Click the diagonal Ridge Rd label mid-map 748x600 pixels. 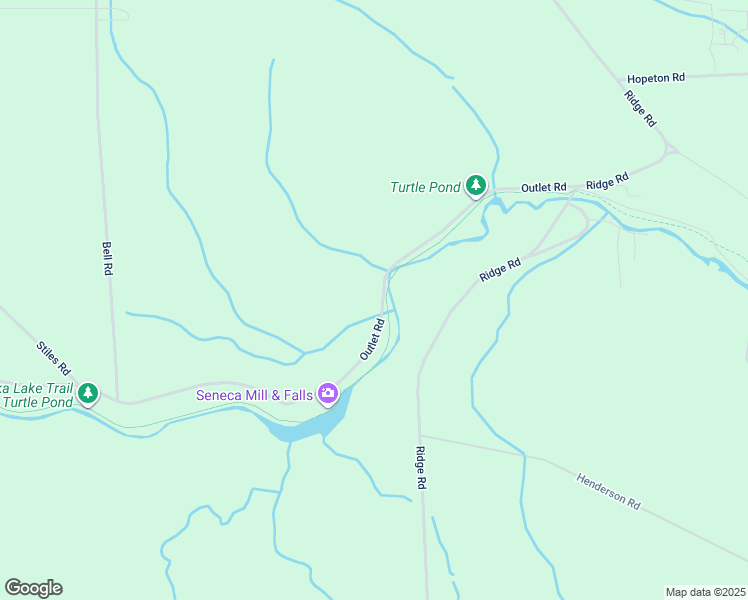click(500, 270)
